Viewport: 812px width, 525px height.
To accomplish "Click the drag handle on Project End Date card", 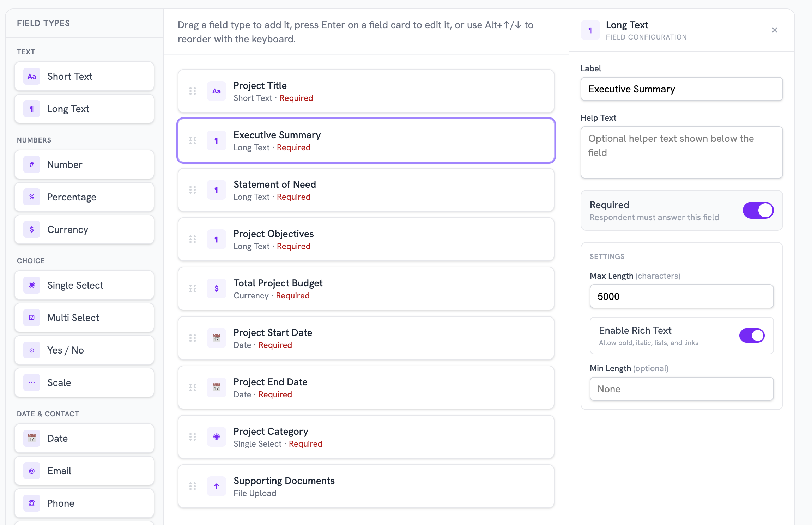I will (193, 388).
